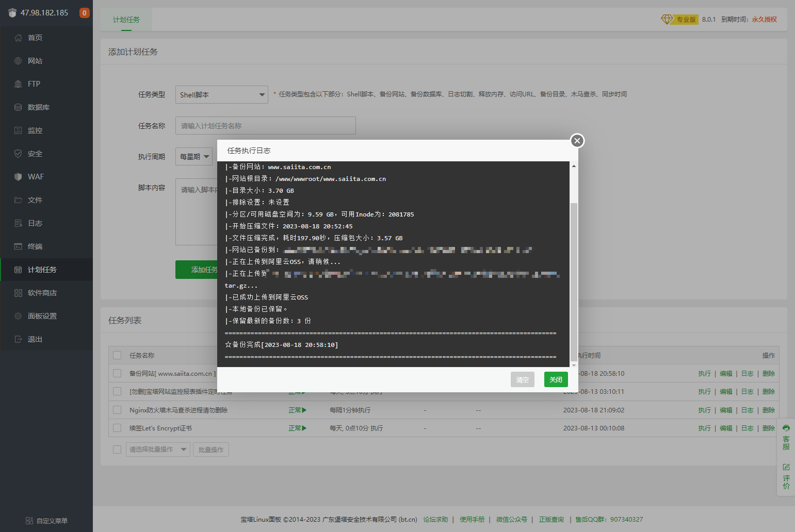Click the home icon in sidebar
Screen dimensions: 795x532
18,38
